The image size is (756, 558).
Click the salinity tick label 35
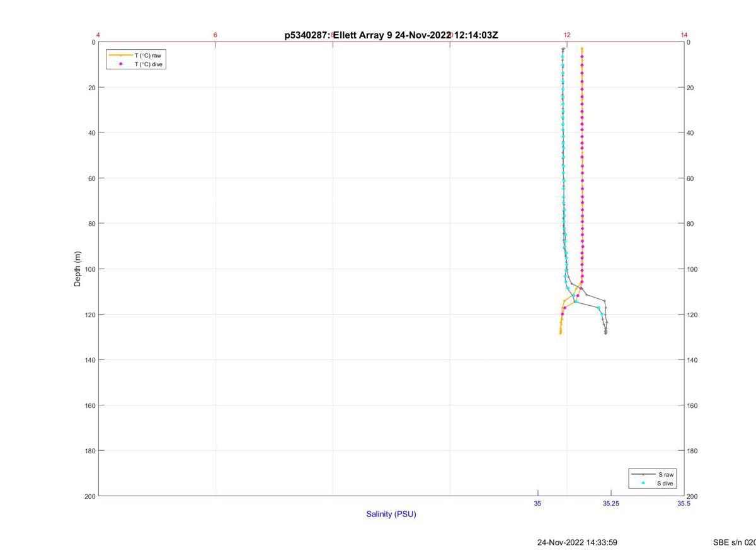pos(537,503)
